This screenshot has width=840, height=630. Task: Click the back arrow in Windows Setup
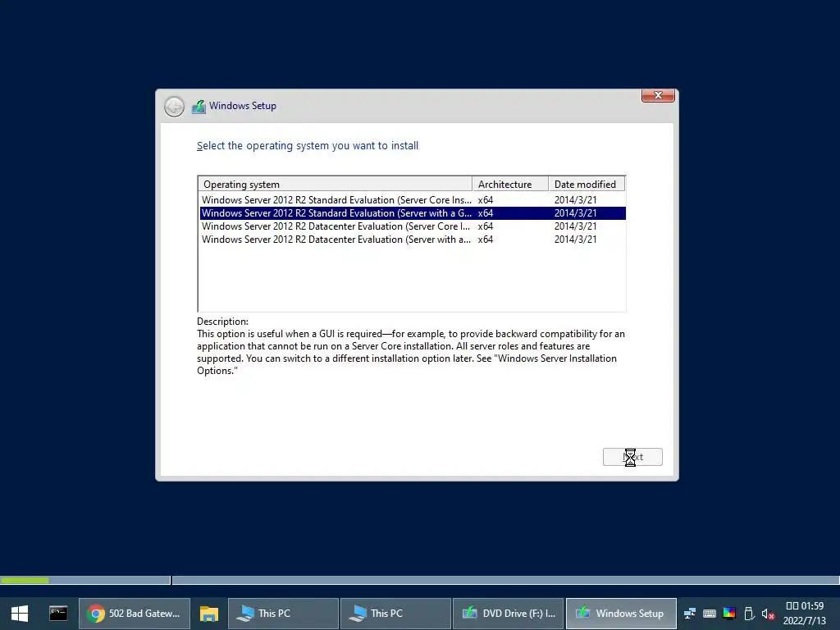coord(174,107)
